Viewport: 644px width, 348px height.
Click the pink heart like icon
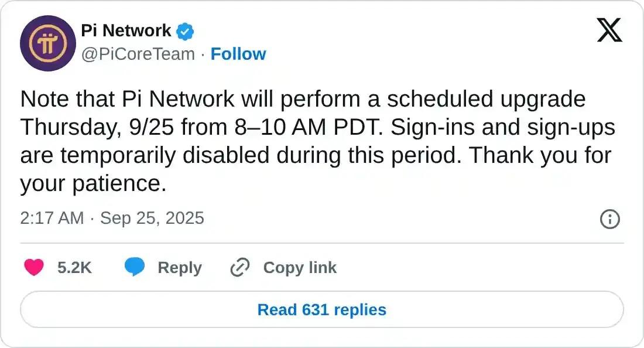33,267
